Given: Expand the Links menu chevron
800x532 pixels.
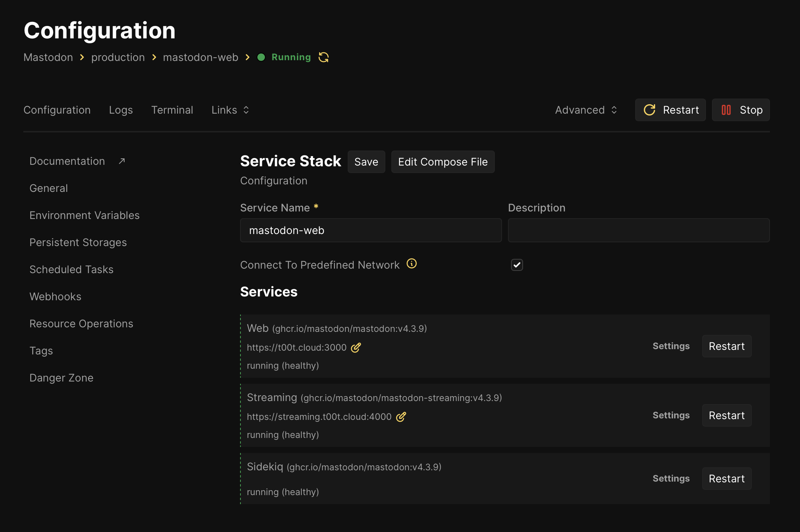Looking at the screenshot, I should [x=246, y=110].
